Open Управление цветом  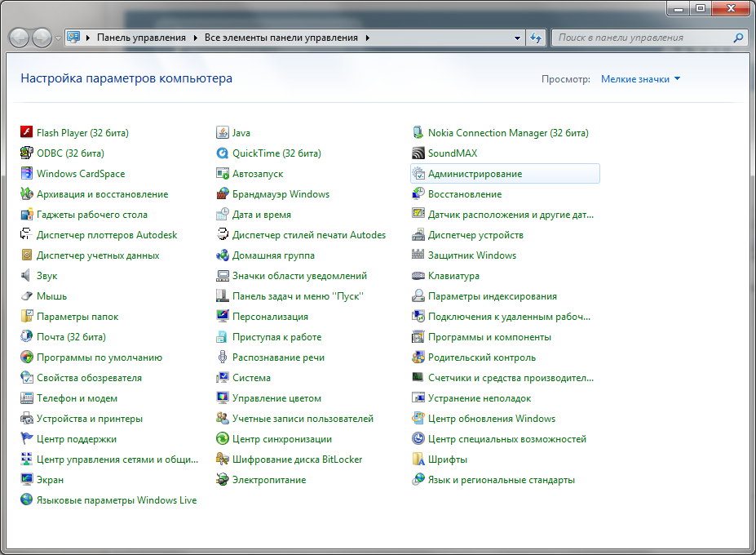tap(276, 398)
